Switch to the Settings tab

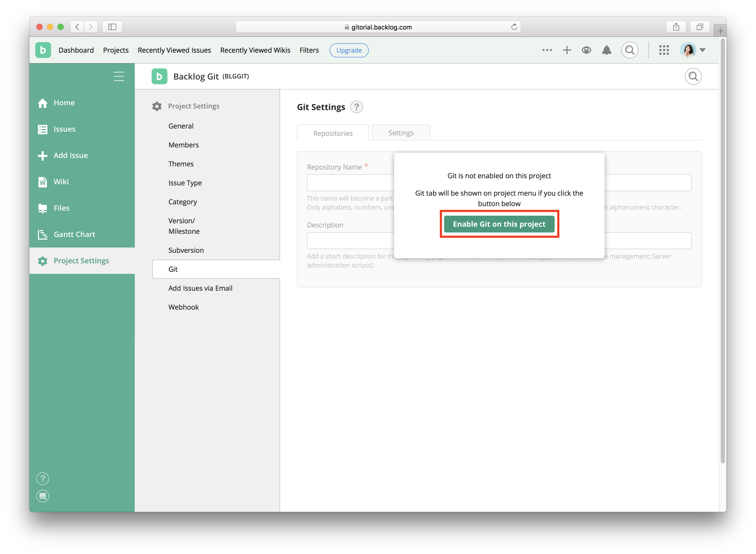(400, 132)
